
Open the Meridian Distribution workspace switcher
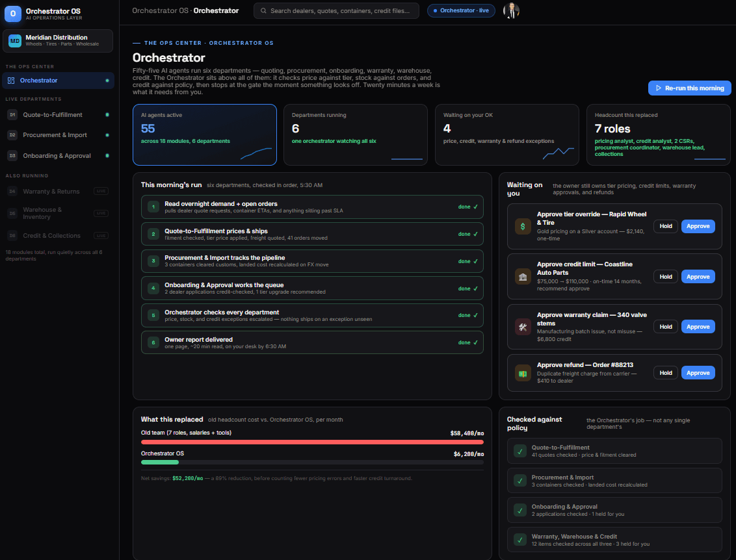(58, 41)
